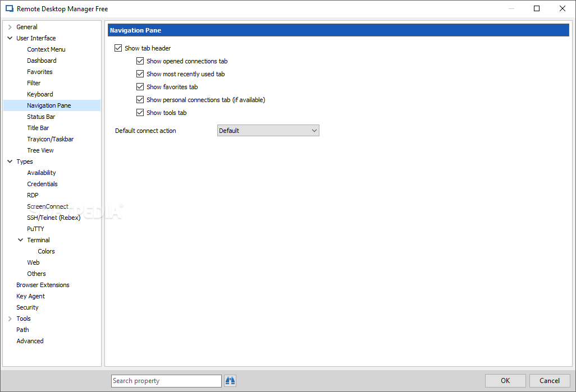Toggle Show most recently used tab
The height and width of the screenshot is (392, 576).
(140, 74)
